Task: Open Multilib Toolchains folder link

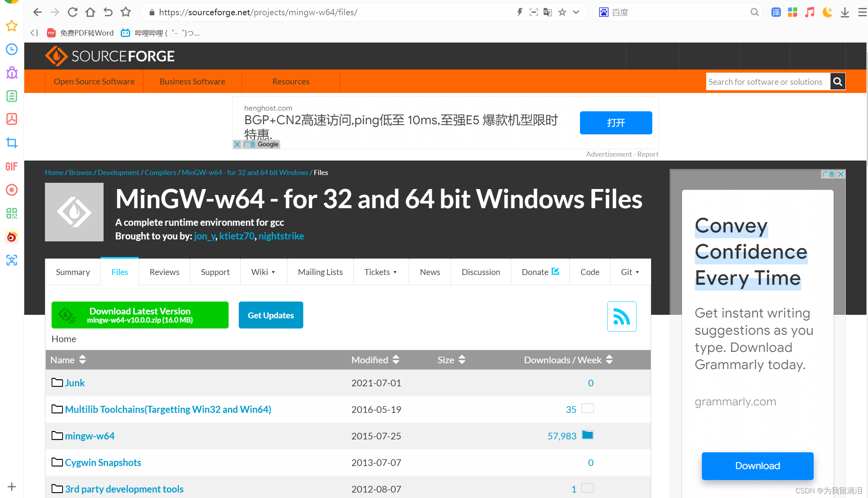Action: click(168, 409)
